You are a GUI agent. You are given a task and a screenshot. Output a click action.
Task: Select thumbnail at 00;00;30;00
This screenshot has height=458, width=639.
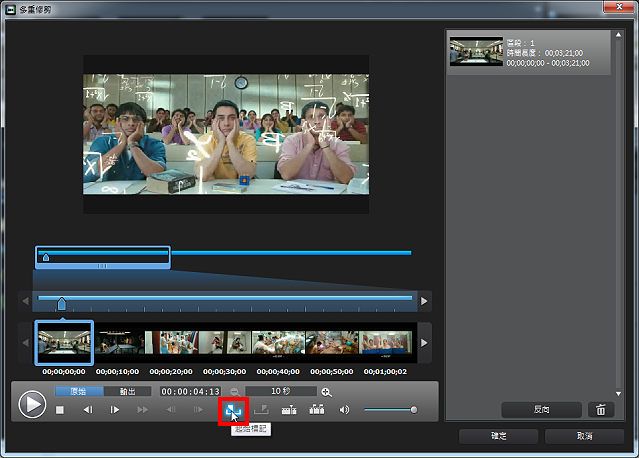(x=225, y=342)
